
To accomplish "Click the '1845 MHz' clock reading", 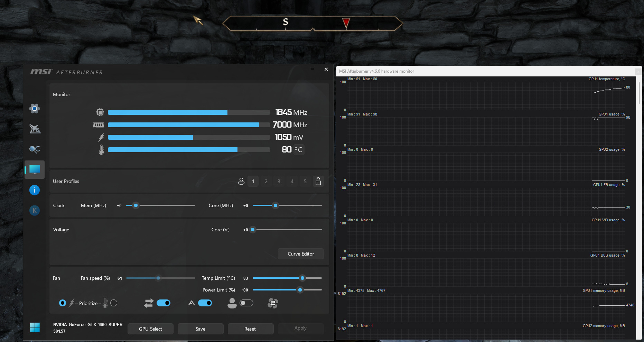I will [x=291, y=112].
